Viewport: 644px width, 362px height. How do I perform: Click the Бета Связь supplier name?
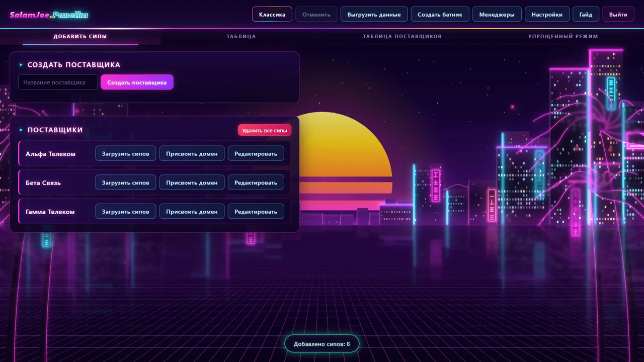43,183
